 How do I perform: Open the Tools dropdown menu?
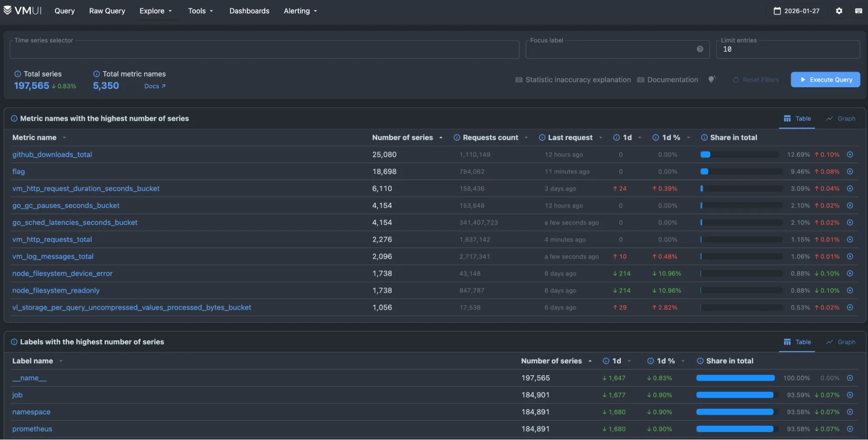click(200, 11)
